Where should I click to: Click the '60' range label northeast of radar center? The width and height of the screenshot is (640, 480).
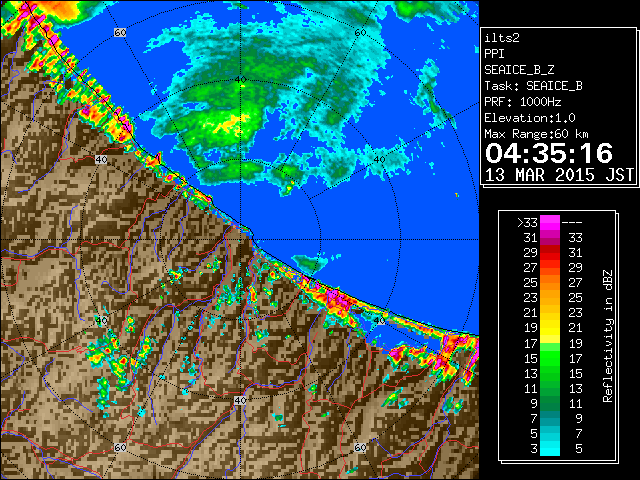(360, 33)
